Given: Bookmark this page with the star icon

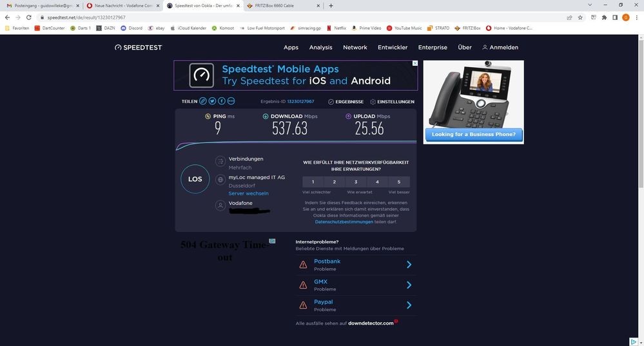Looking at the screenshot, I should coord(580,17).
